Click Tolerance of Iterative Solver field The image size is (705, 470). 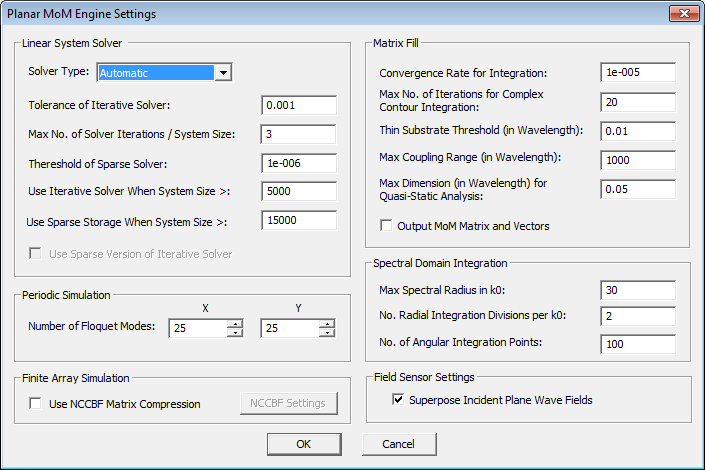pyautogui.click(x=298, y=106)
